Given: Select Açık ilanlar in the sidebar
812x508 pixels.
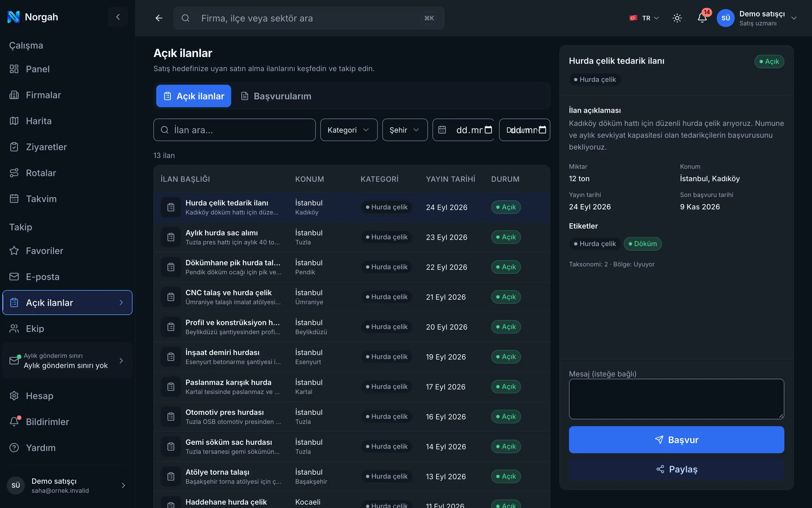Looking at the screenshot, I should [x=67, y=302].
